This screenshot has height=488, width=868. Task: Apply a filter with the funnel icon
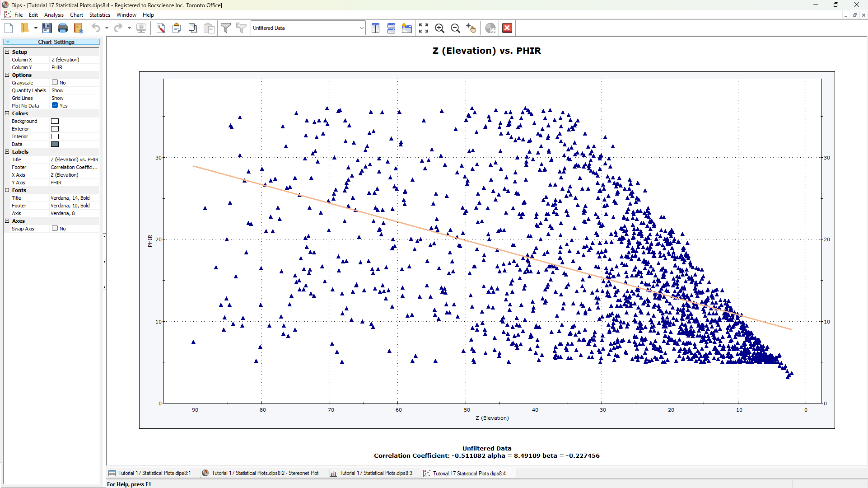pyautogui.click(x=226, y=28)
